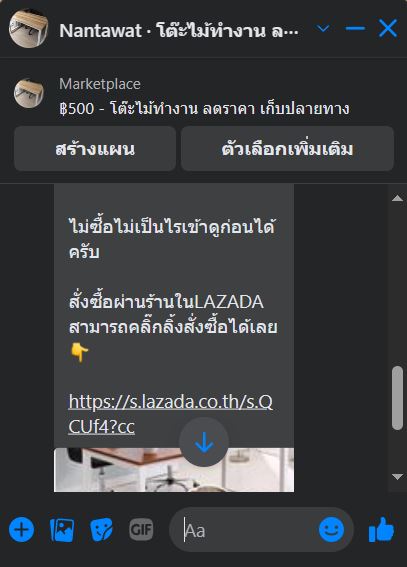Minimize the chat window
The image size is (407, 567).
pos(355,28)
